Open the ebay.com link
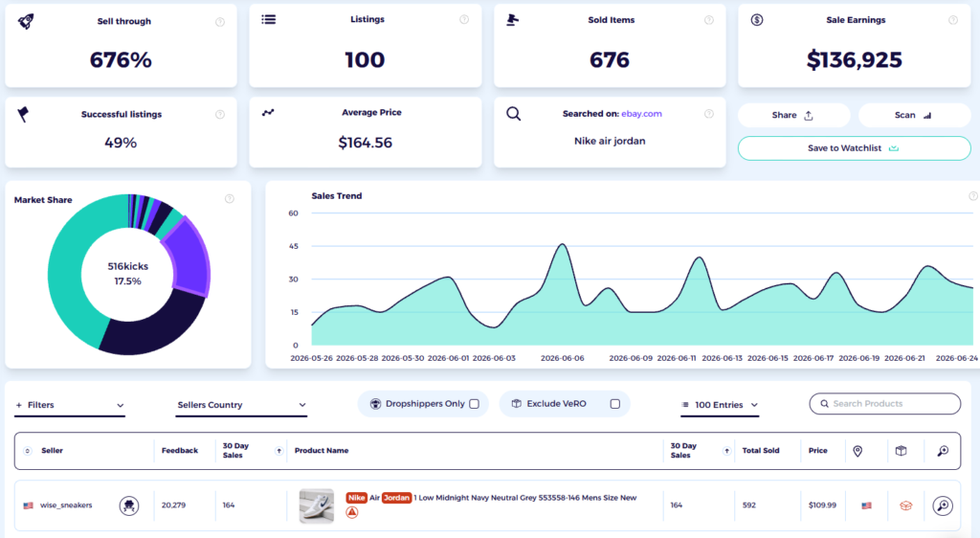The width and height of the screenshot is (980, 538). coord(641,114)
